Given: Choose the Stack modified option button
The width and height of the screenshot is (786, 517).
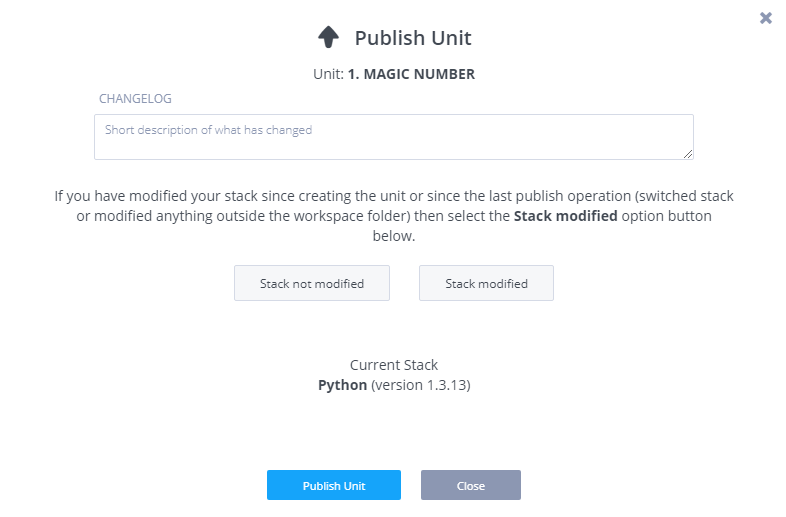Looking at the screenshot, I should tap(486, 283).
